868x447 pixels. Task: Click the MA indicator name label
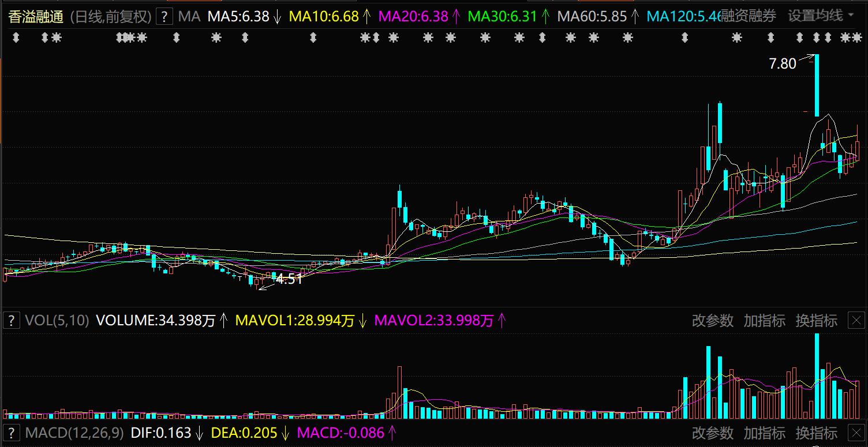coord(189,16)
